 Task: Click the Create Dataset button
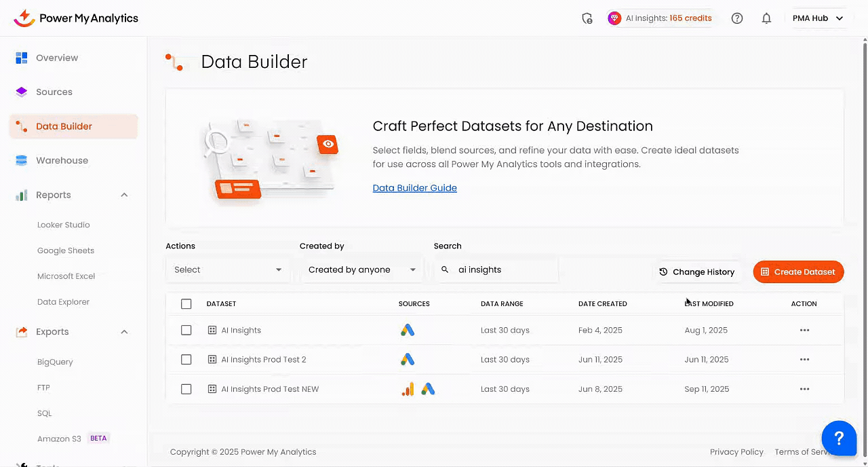798,272
